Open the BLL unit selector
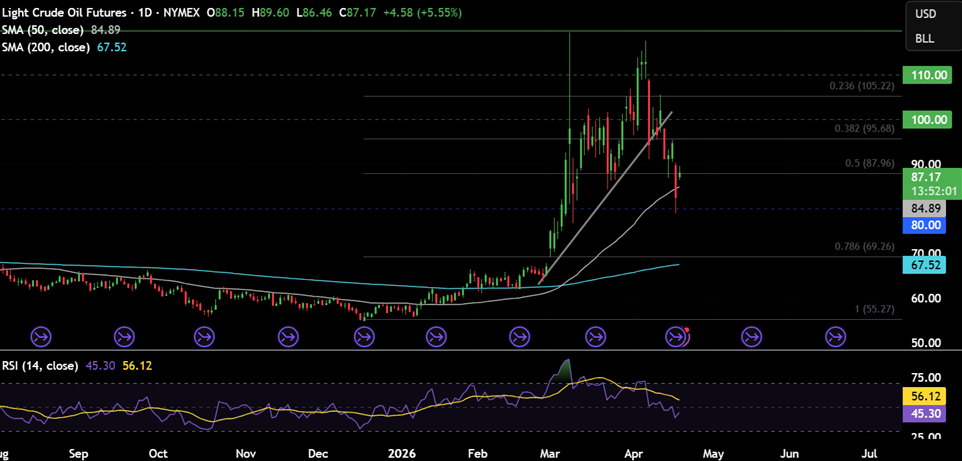Viewport: 962px width, 461px height. click(925, 38)
